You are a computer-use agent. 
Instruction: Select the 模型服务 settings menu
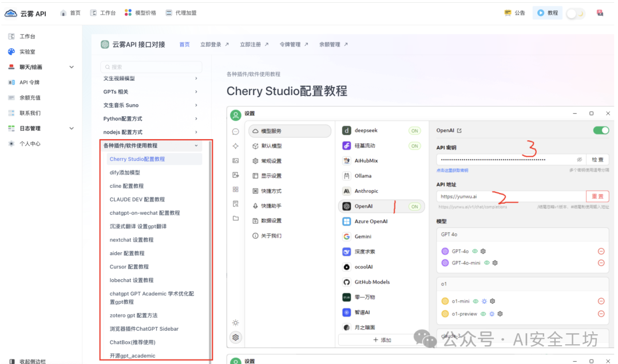[290, 131]
